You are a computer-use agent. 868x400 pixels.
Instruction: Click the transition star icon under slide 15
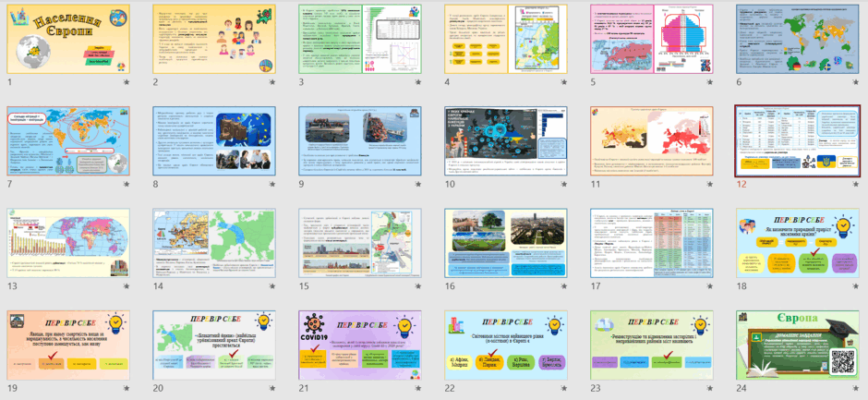[x=418, y=285]
